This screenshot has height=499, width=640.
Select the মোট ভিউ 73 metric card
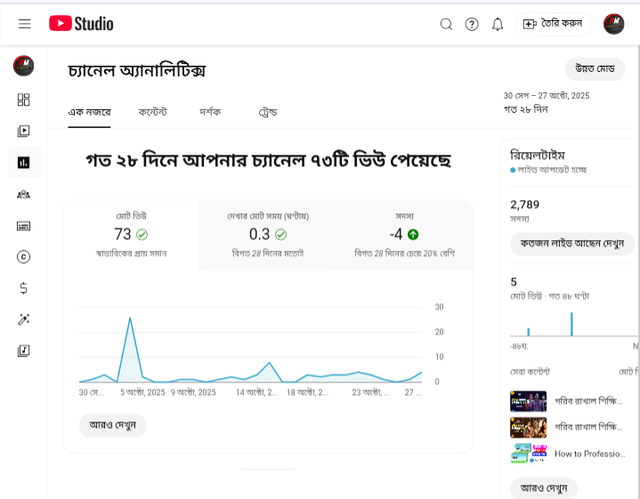click(131, 235)
